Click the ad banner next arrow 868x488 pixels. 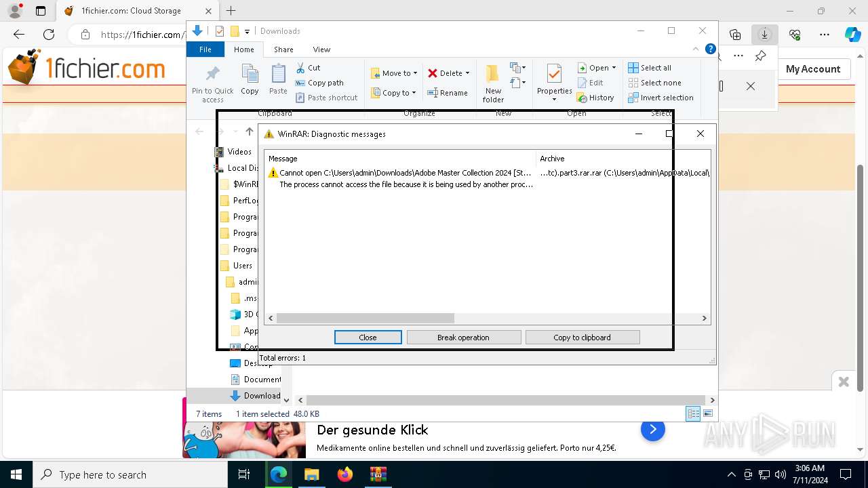click(652, 429)
